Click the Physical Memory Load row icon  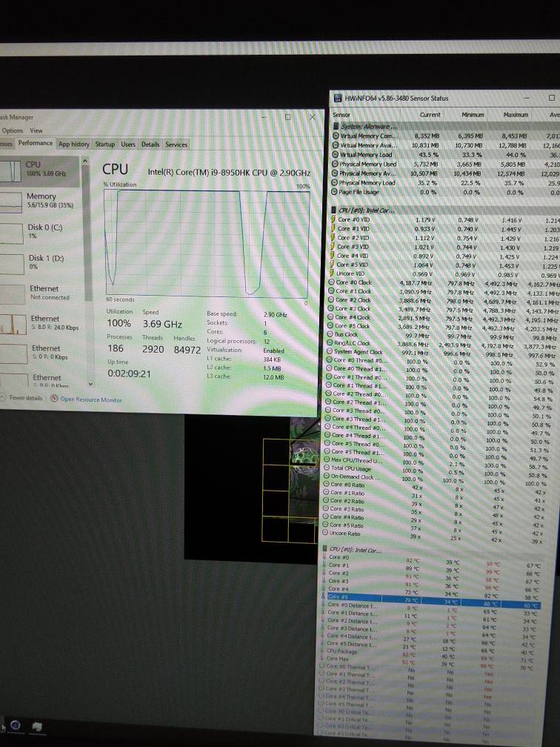point(335,182)
